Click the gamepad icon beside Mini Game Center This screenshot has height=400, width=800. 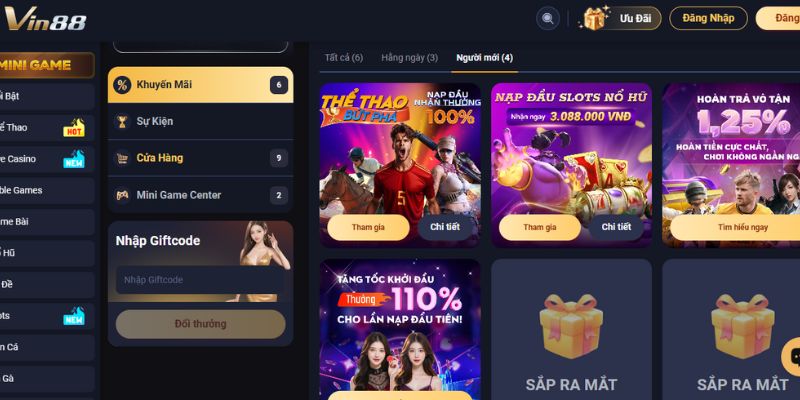(x=121, y=195)
